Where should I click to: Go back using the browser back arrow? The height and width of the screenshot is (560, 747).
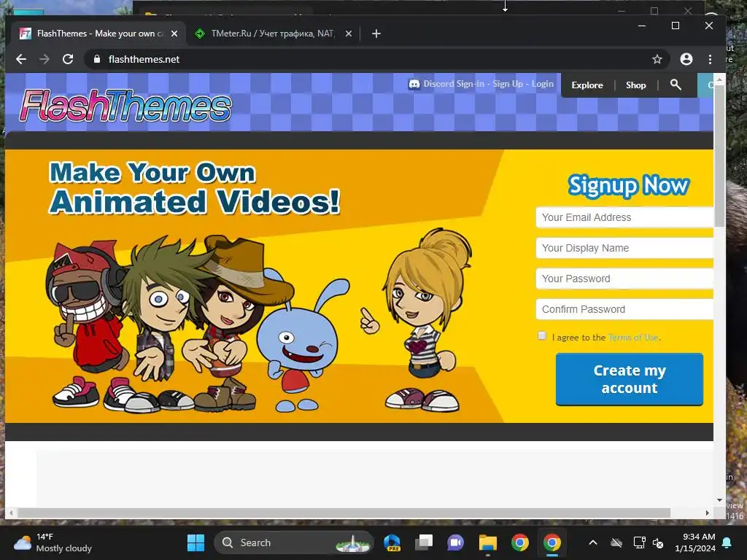(x=21, y=59)
